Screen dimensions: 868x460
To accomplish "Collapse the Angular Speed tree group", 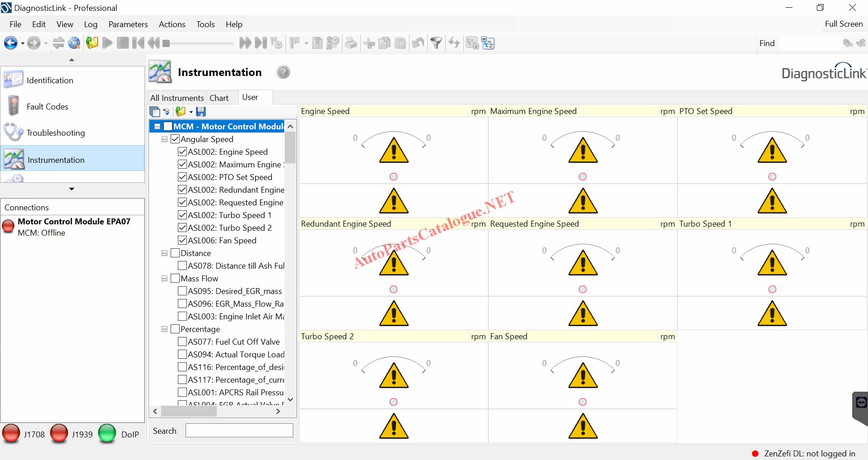I will [x=165, y=139].
